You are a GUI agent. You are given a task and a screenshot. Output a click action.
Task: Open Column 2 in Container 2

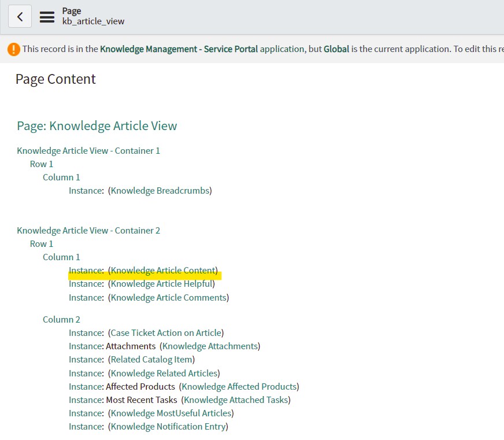coord(61,320)
